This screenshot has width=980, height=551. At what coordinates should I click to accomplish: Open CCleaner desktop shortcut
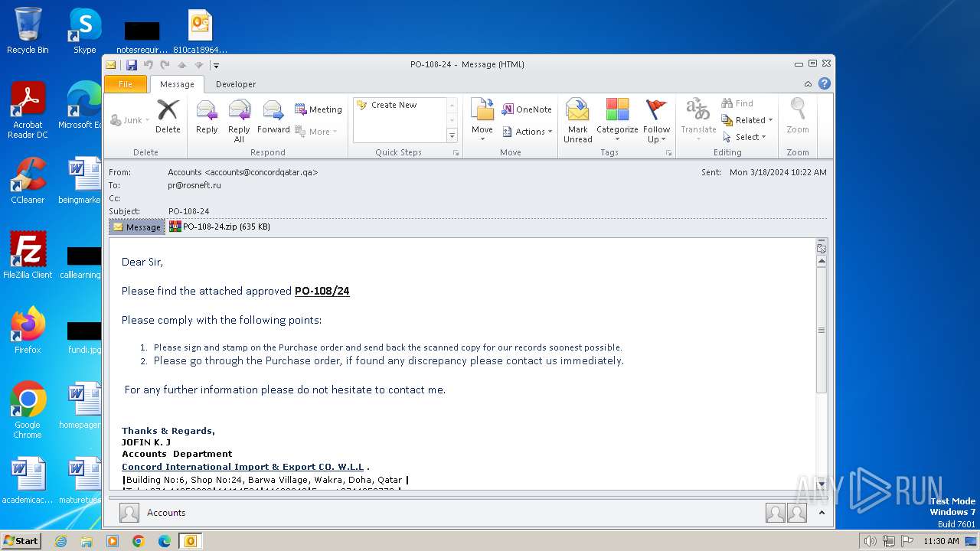(x=28, y=181)
